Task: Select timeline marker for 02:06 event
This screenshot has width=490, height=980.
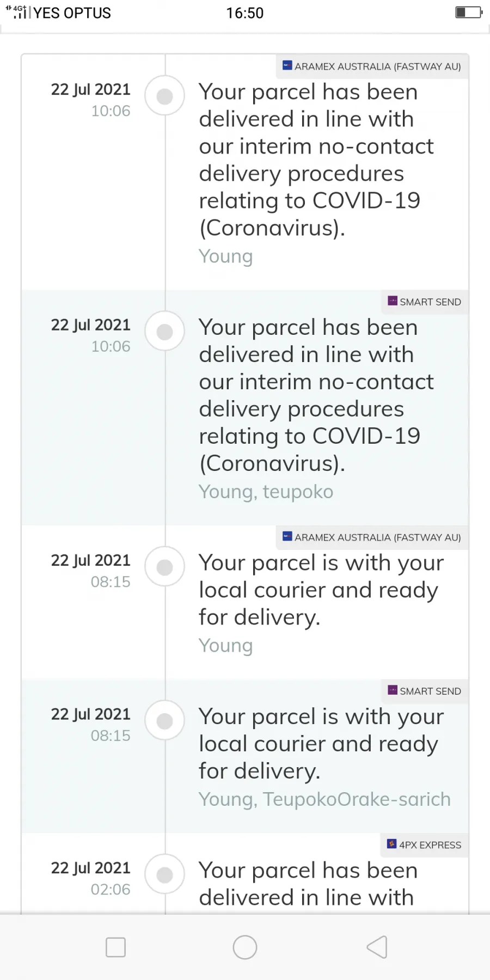Action: [164, 875]
